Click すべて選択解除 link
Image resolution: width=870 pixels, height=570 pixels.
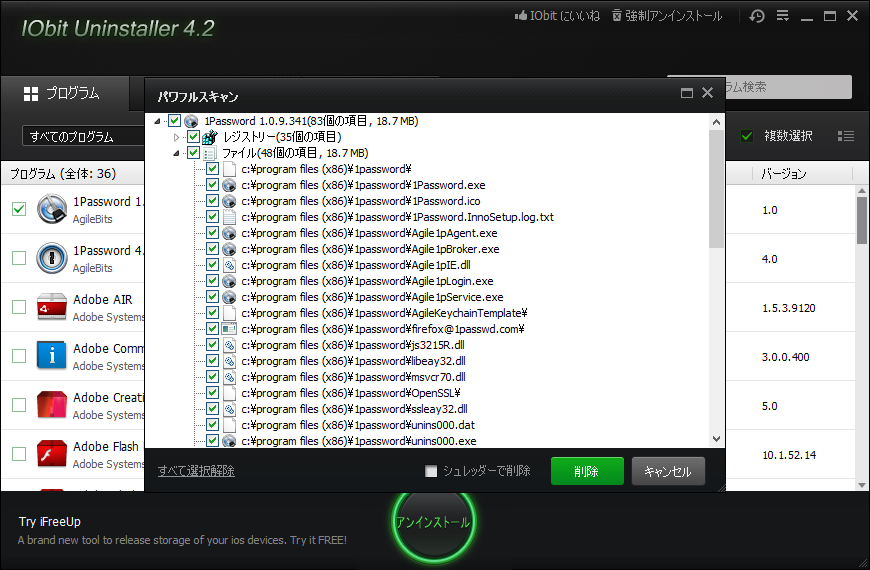(196, 471)
